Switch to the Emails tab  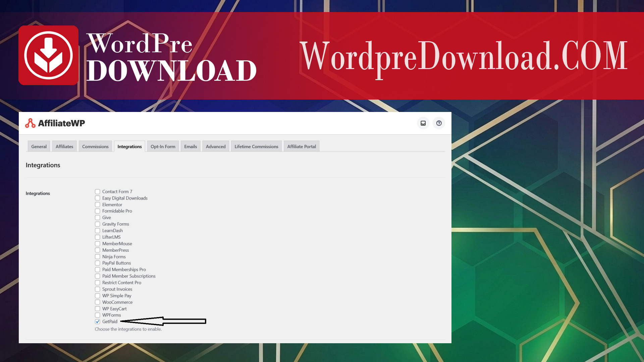(191, 146)
